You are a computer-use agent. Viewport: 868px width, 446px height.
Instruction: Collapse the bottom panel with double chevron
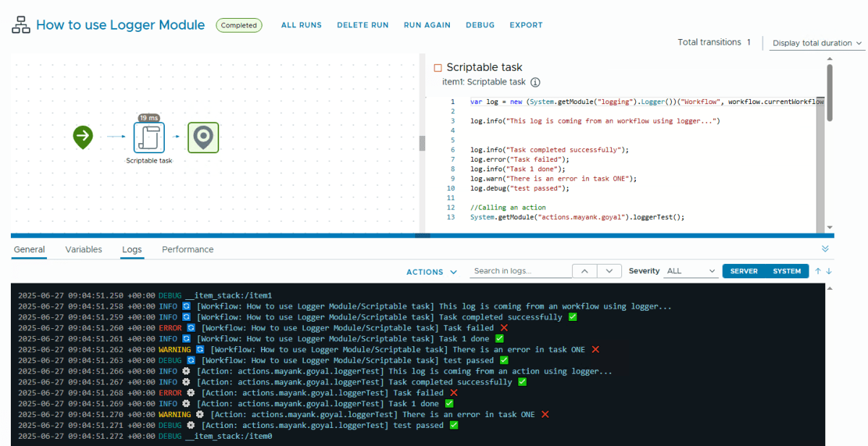point(825,249)
